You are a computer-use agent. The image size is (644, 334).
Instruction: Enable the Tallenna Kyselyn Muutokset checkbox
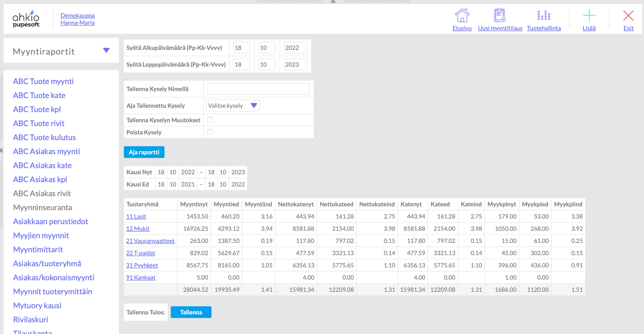[210, 120]
